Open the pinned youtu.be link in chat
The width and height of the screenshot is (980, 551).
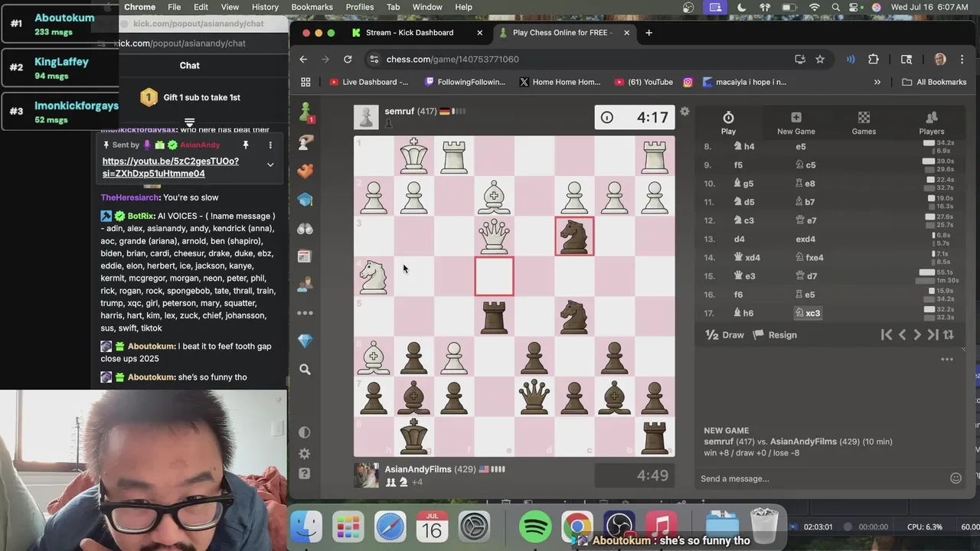click(x=171, y=167)
